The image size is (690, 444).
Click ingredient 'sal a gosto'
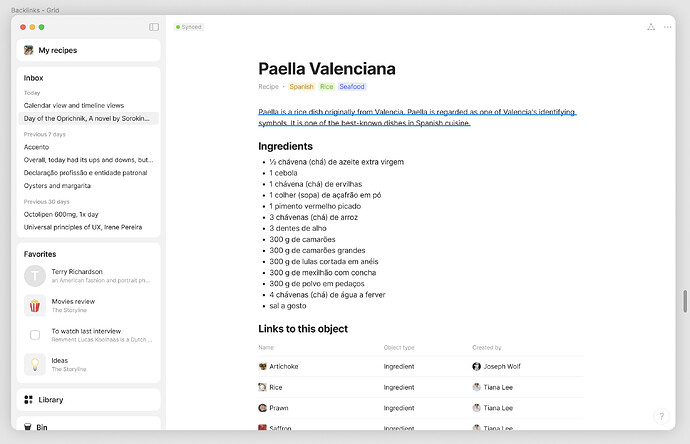click(288, 306)
